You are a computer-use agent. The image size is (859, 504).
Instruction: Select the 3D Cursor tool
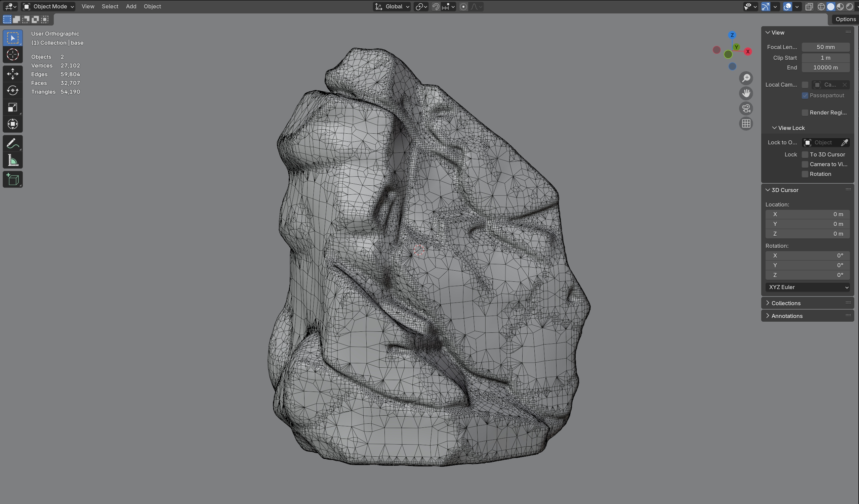click(x=13, y=54)
